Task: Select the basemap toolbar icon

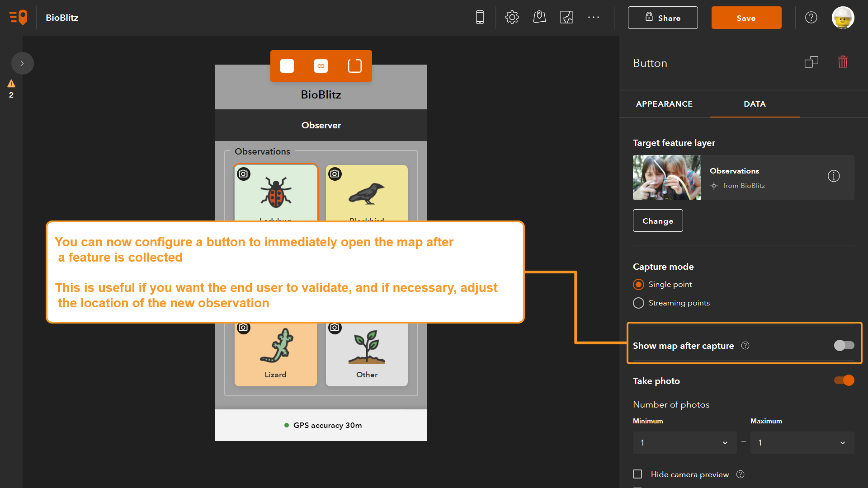Action: click(x=566, y=17)
